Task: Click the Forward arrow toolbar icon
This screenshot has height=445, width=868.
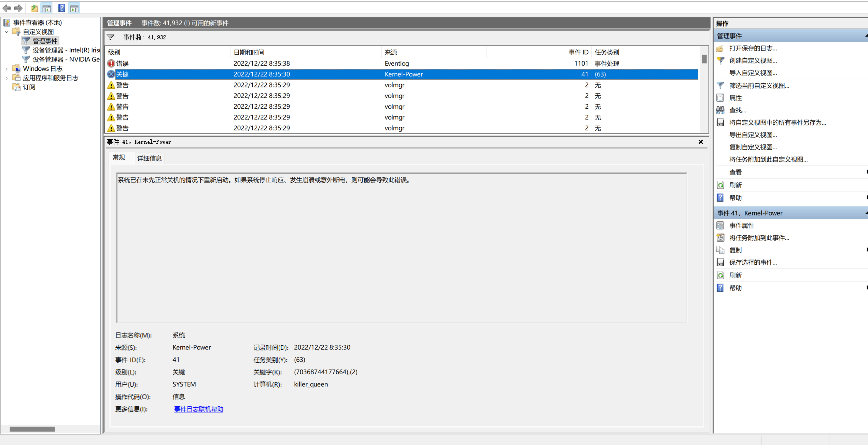Action: coord(18,8)
